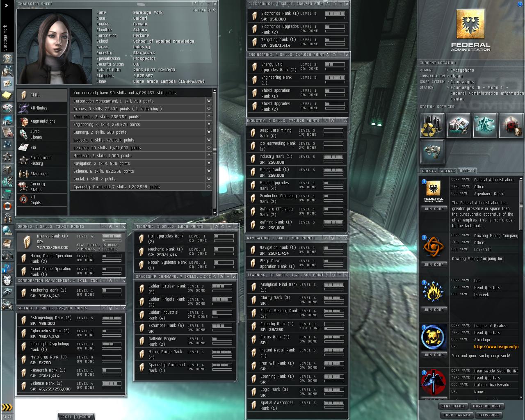This screenshot has height=420, width=525.
Task: Open the yellow notepad icon in the sidebar
Action: click(x=7, y=96)
